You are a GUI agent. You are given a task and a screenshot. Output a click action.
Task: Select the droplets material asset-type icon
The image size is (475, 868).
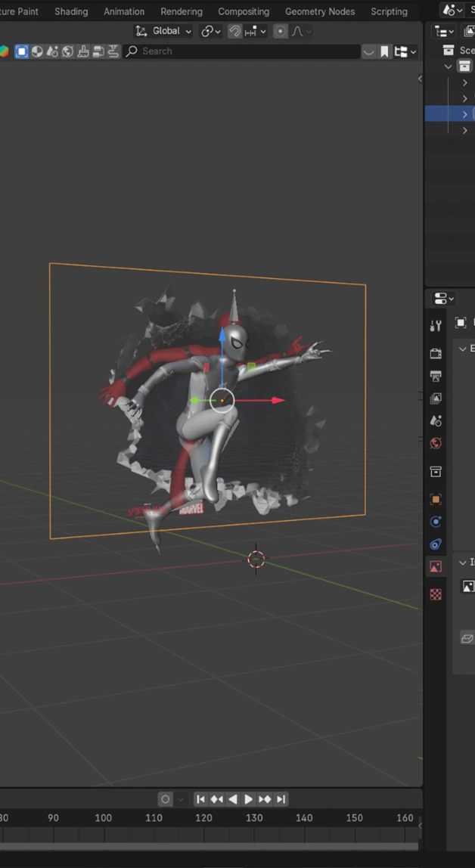pos(53,51)
